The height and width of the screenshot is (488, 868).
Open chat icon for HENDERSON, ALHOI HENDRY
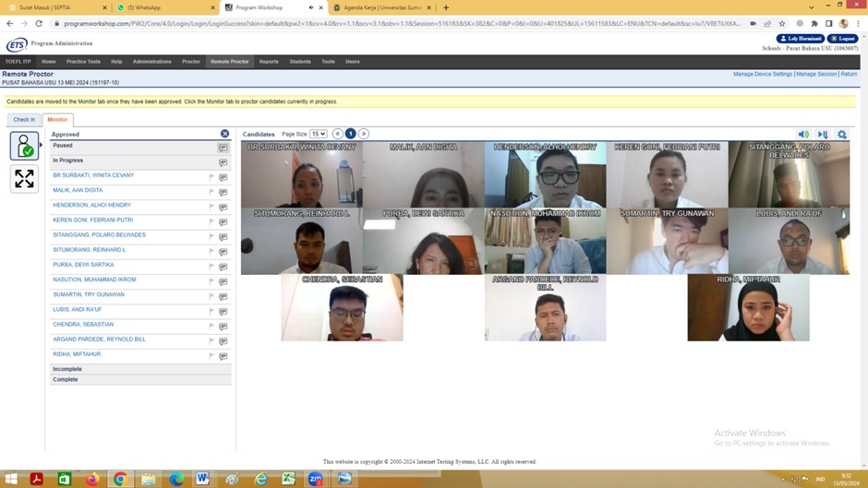[223, 208]
